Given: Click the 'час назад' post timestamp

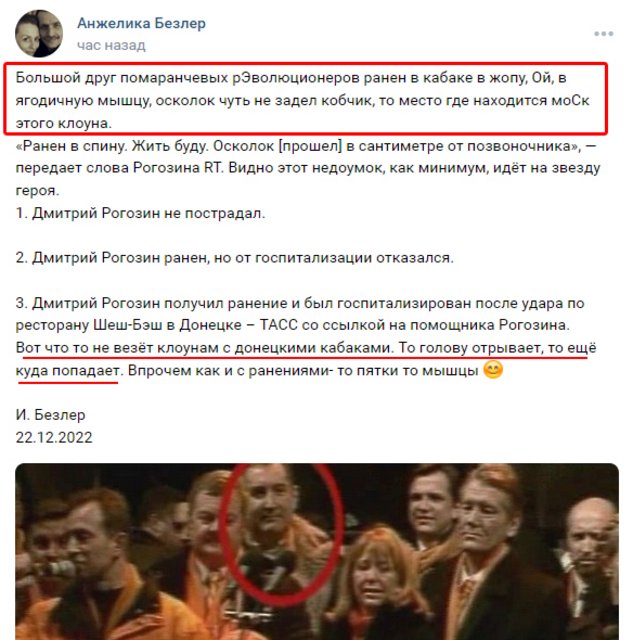Looking at the screenshot, I should click(x=111, y=45).
